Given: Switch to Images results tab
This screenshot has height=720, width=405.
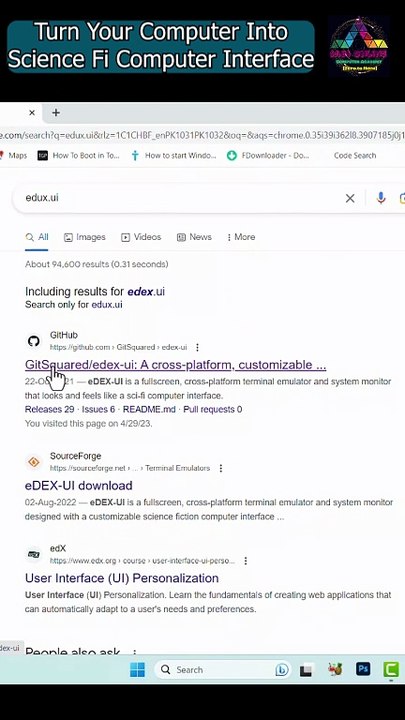Looking at the screenshot, I should click(85, 237).
